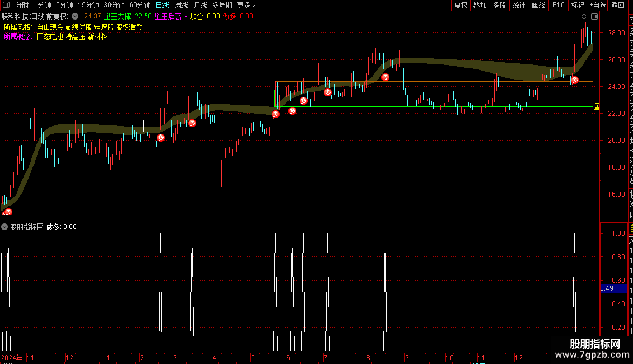
Task: Click the 量王后高 readout
Action: click(x=170, y=16)
